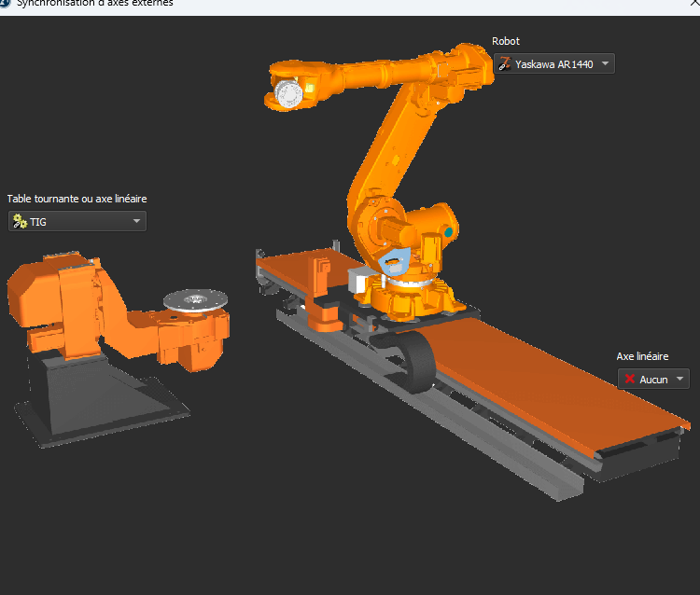Click the gray robot wrist flange
700x595 pixels.
287,94
